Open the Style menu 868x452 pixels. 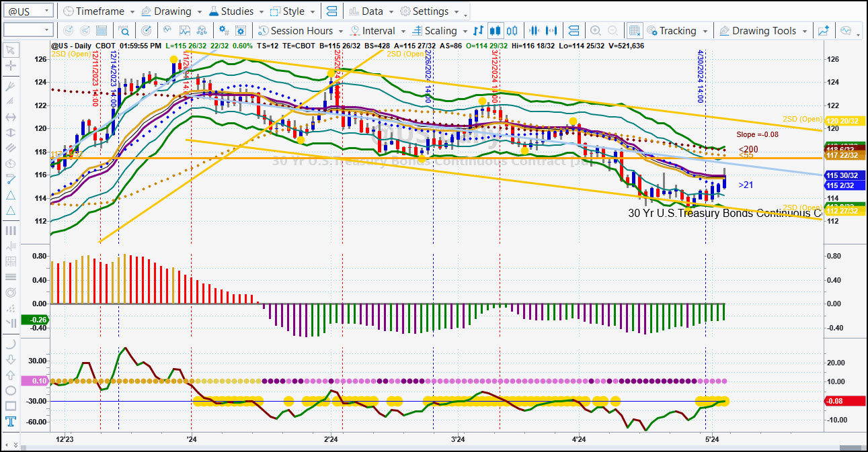point(292,11)
